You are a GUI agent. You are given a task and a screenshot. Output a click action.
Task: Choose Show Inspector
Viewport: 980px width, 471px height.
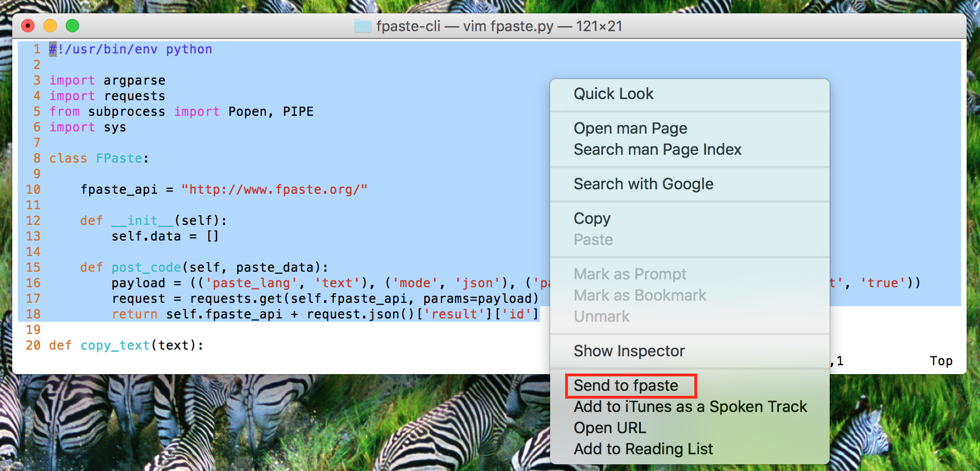click(x=629, y=351)
